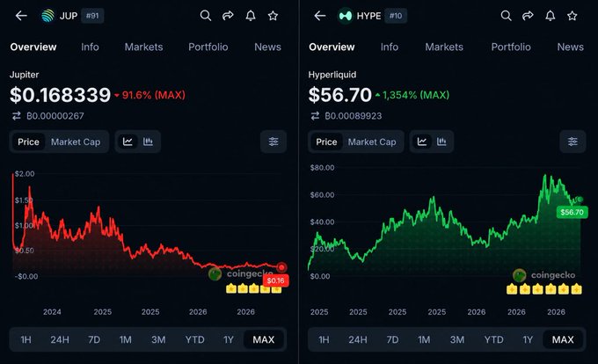This screenshot has height=364, width=598.
Task: Go back from the JUP page
Action: pos(21,16)
